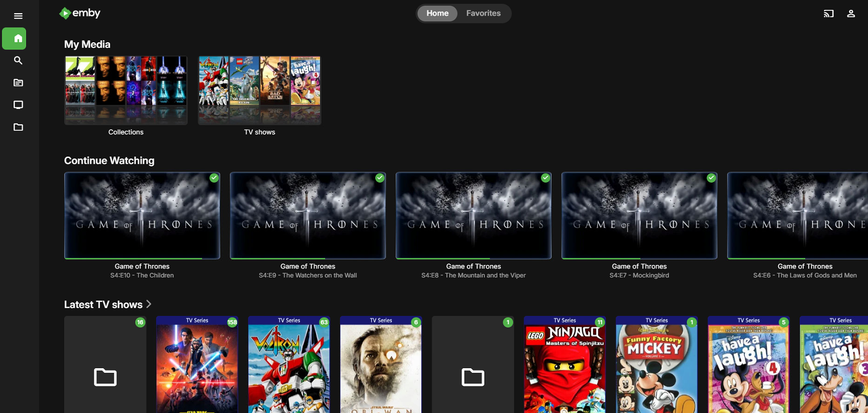The height and width of the screenshot is (413, 868).
Task: Toggle watched check on The Children episode
Action: click(214, 178)
